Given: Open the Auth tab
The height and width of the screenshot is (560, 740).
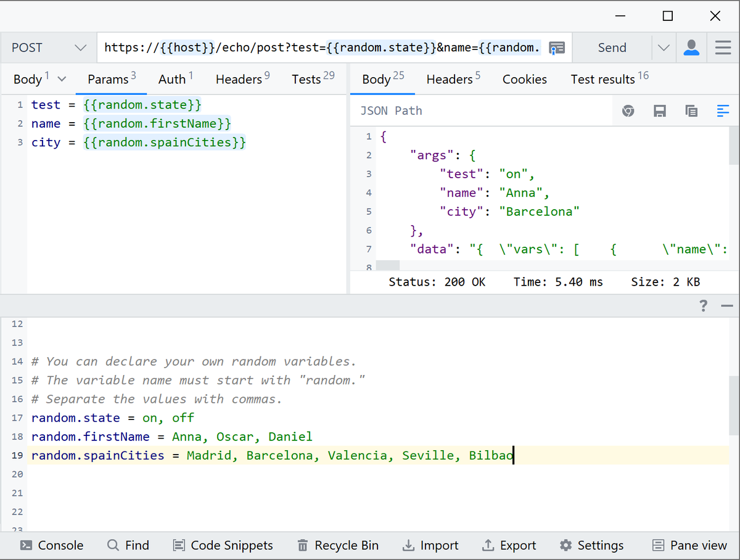Looking at the screenshot, I should (176, 79).
